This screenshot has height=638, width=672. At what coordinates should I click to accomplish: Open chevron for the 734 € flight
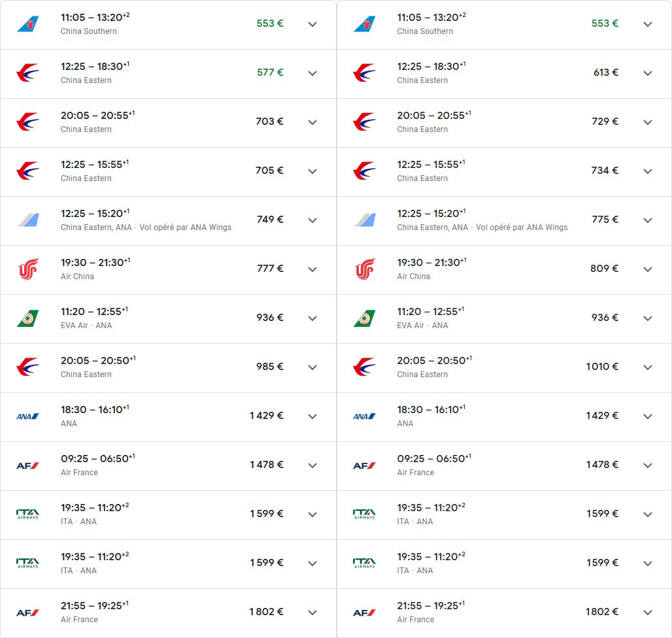click(x=648, y=171)
